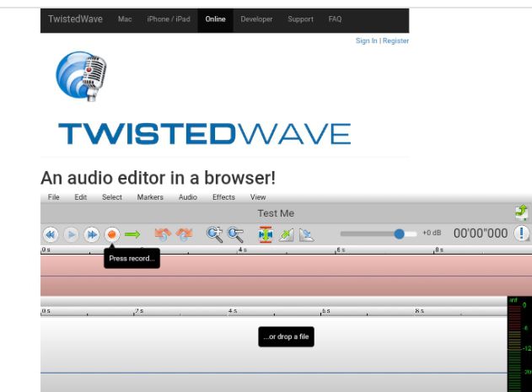
Task: Click the 8 s mark on lower ruler
Action: tap(420, 311)
